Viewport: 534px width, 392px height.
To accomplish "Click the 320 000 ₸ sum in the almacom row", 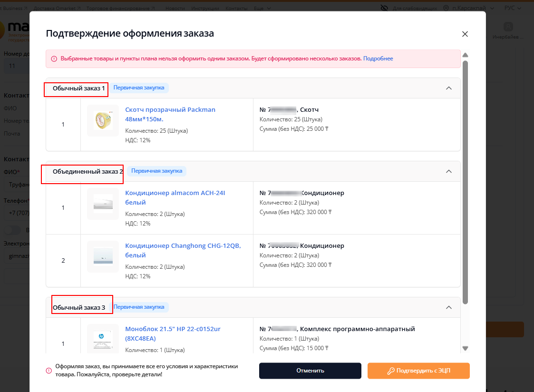I will [319, 212].
